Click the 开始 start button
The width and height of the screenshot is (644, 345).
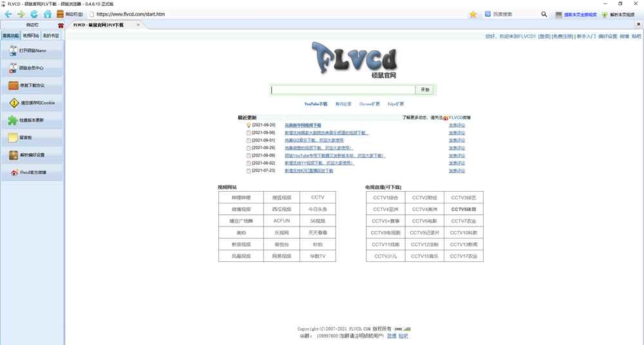click(x=424, y=89)
